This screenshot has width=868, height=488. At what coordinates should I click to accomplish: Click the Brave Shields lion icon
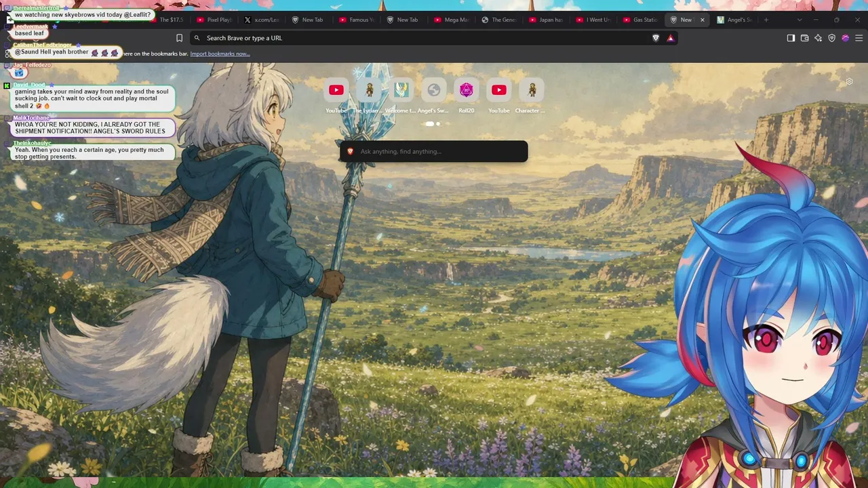656,38
